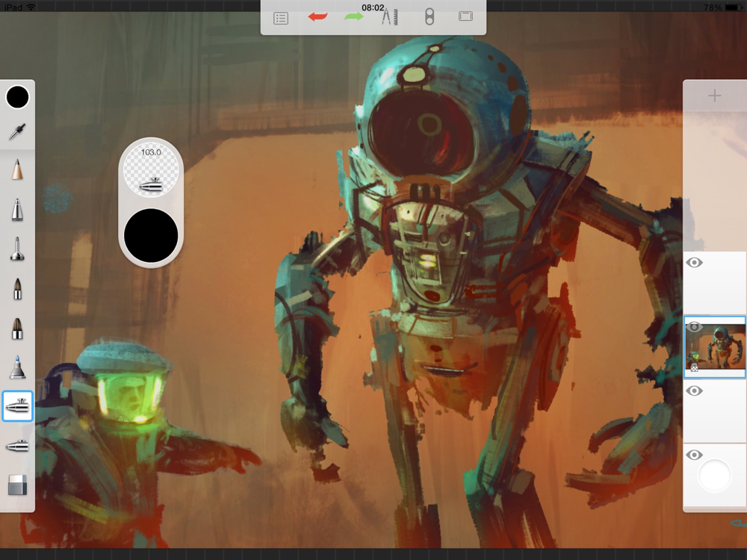Tap the 78% battery indicator
Viewport: 747px width, 560px height.
coord(722,7)
